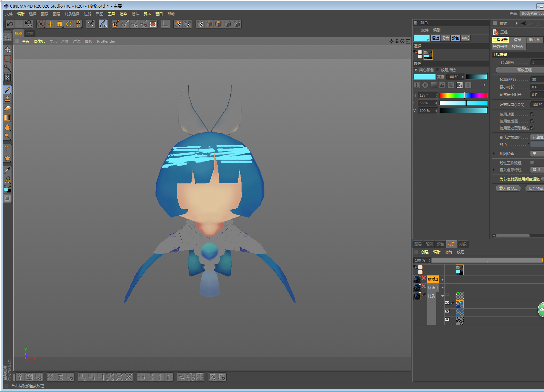This screenshot has height=392, width=544.
Task: Select the Text tool in left toolbar
Action: click(x=7, y=149)
